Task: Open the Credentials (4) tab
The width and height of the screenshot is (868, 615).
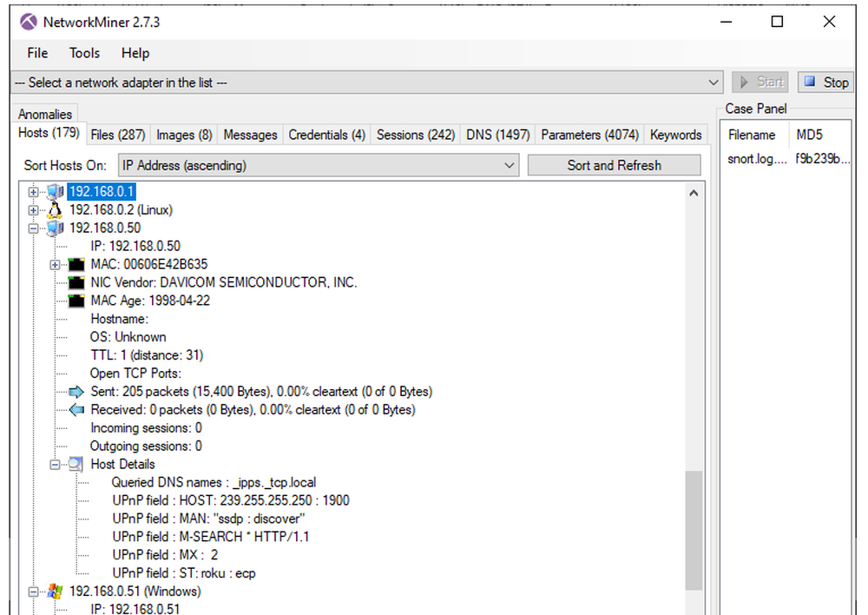Action: (x=327, y=135)
